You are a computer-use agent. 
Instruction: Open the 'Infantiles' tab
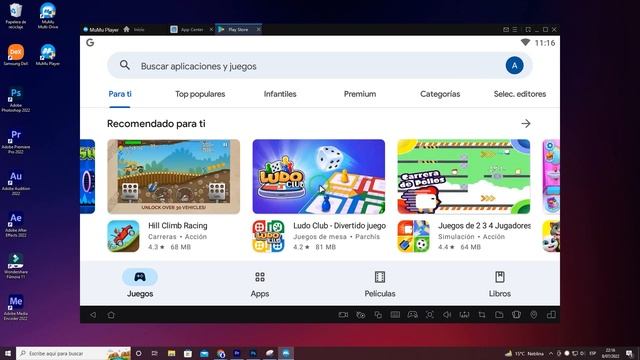[280, 94]
